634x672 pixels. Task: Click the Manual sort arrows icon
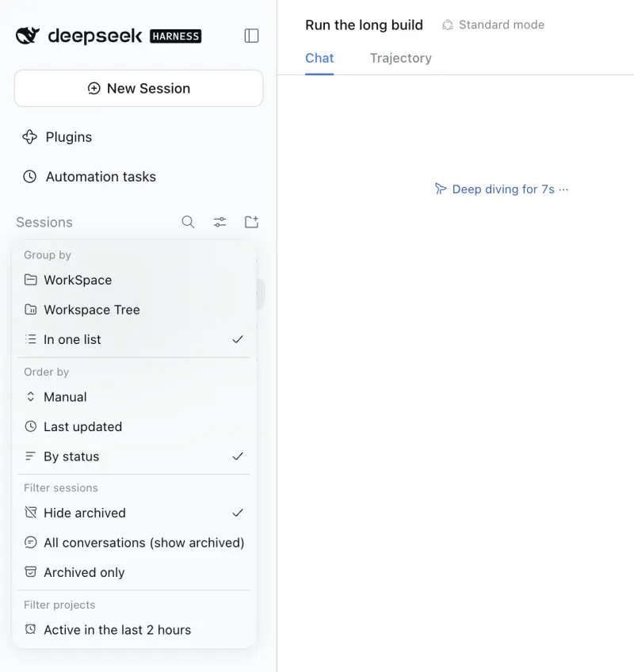(30, 397)
